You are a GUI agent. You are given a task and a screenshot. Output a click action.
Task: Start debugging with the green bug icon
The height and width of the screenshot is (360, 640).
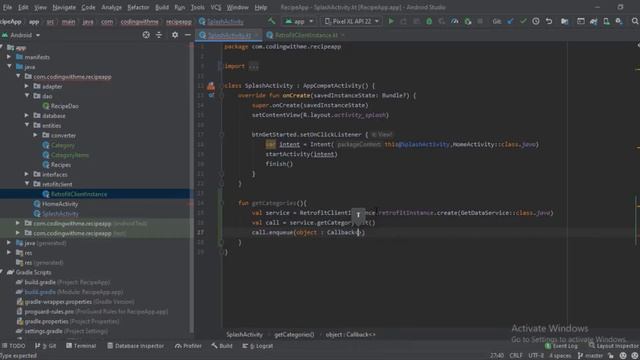(x=429, y=21)
